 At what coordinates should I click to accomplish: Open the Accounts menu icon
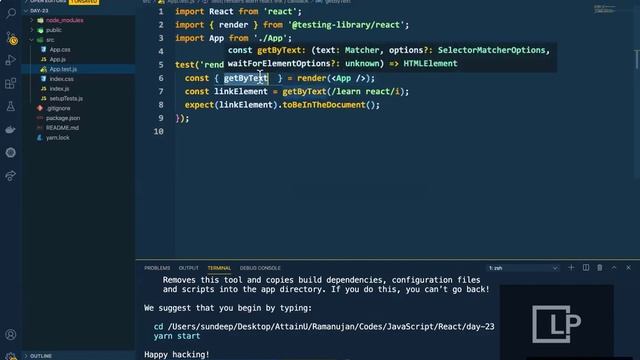click(x=11, y=335)
